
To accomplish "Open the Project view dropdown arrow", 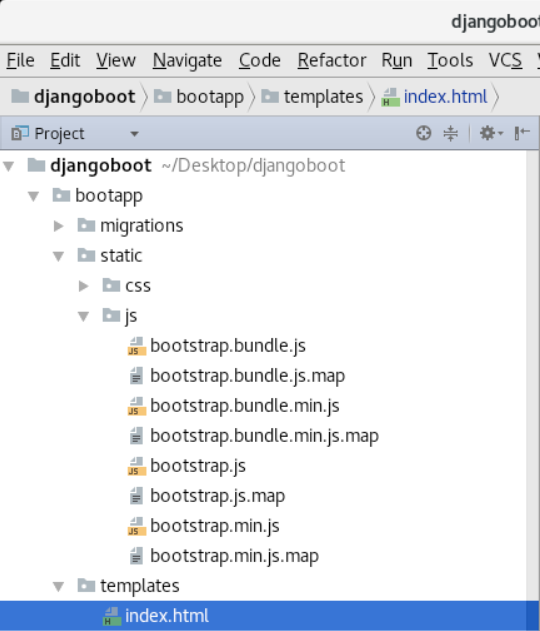I will point(134,134).
